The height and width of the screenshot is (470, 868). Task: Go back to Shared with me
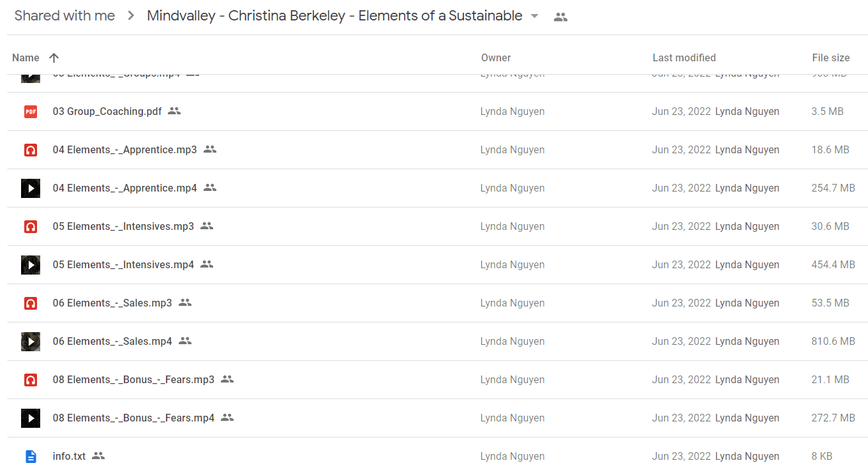pos(64,16)
